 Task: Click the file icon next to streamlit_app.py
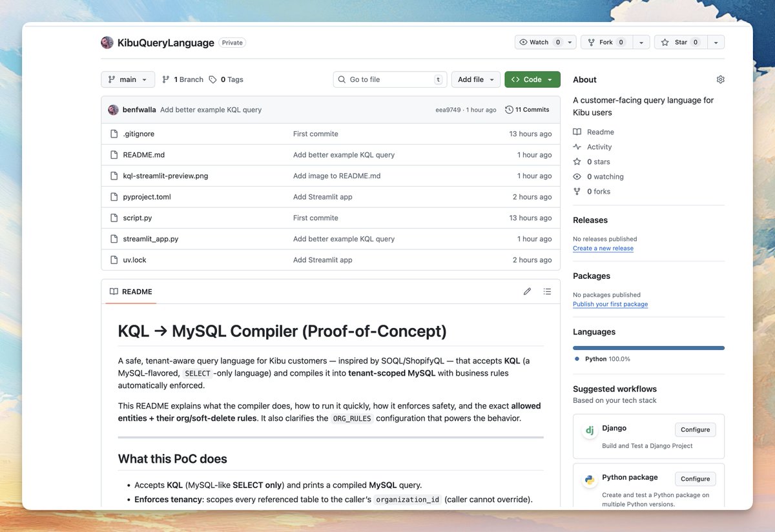[x=114, y=239]
